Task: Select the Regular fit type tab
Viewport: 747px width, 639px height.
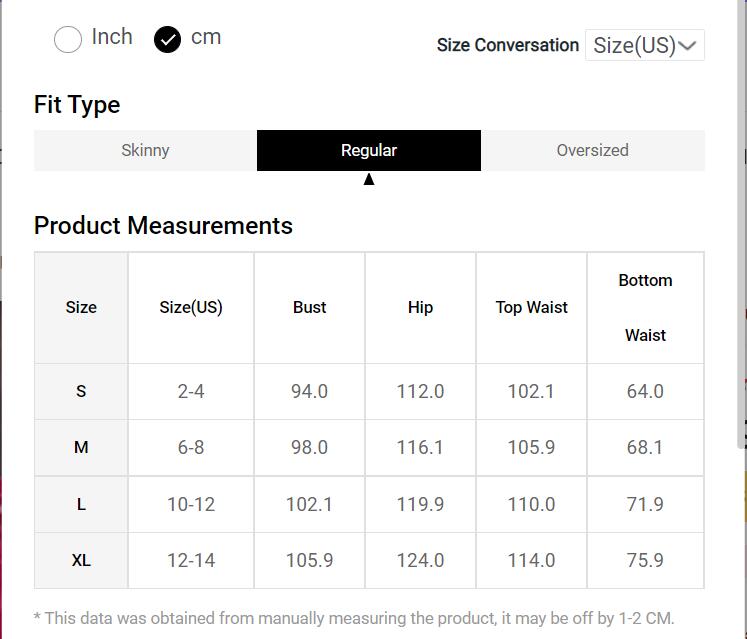Action: pos(369,150)
